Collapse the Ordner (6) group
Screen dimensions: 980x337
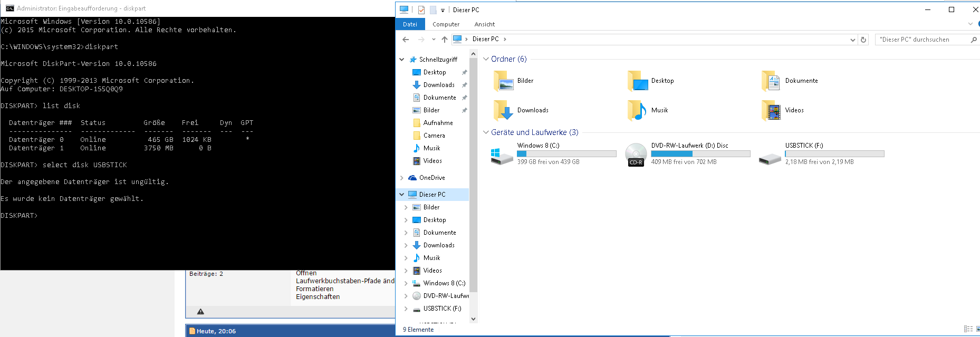tap(486, 59)
